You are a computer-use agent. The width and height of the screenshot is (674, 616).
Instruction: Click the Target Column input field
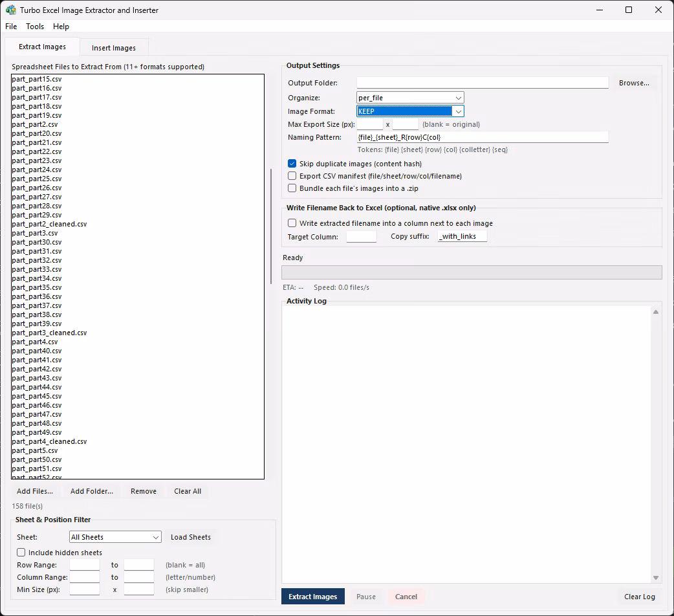point(362,236)
